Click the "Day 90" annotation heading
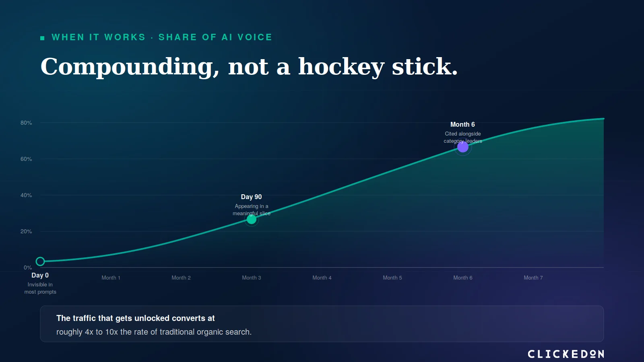Screen dimensions: 644x362 [251, 197]
